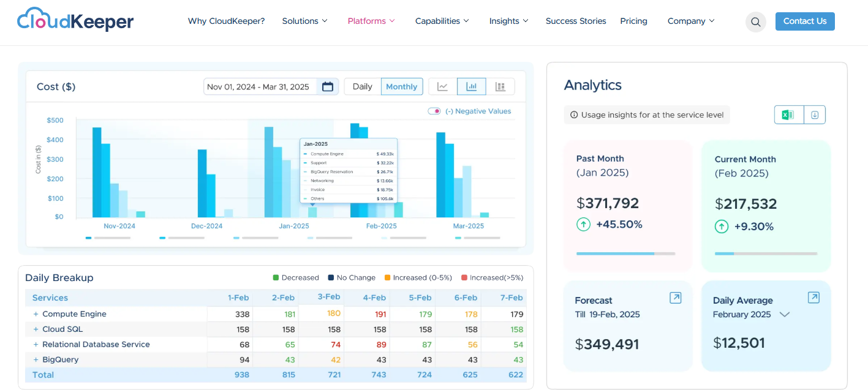Open the calendar icon in the date range picker
This screenshot has height=390, width=868.
[x=328, y=86]
